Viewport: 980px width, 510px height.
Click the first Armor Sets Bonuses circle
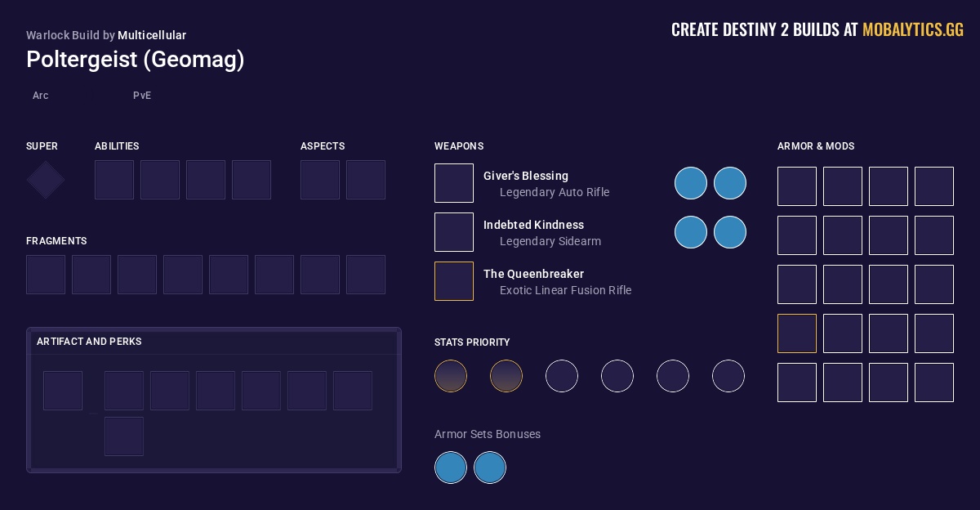pos(451,467)
